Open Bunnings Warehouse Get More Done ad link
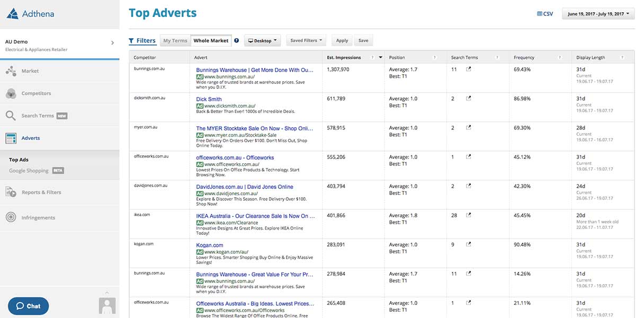 [x=255, y=70]
